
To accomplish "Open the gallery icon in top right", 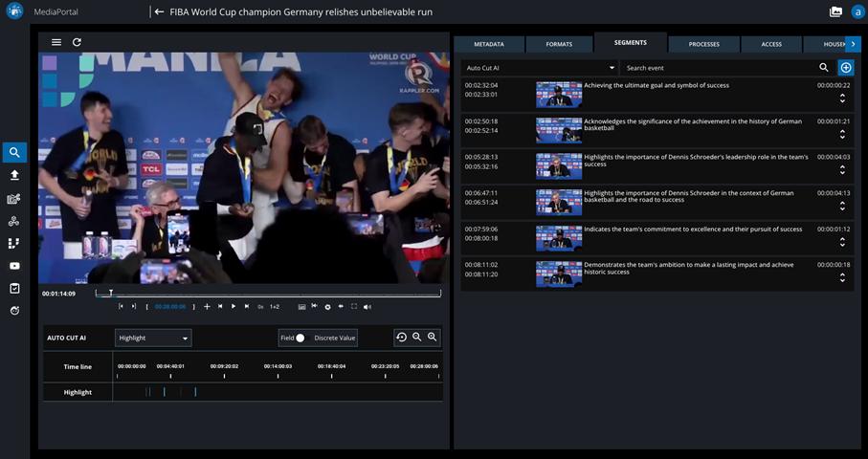I will click(x=835, y=12).
